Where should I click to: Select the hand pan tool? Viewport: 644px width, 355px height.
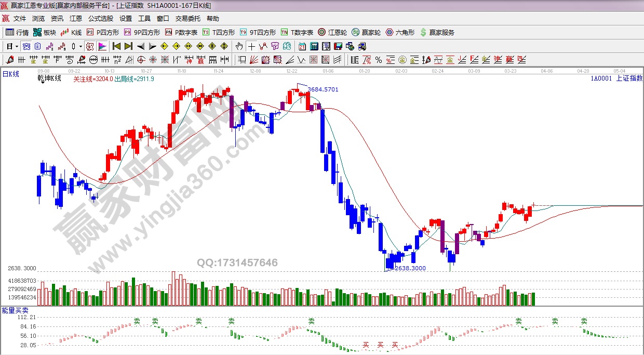pos(239,46)
